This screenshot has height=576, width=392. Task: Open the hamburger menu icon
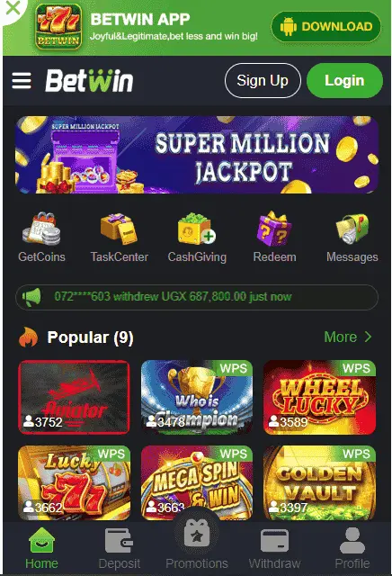click(22, 80)
